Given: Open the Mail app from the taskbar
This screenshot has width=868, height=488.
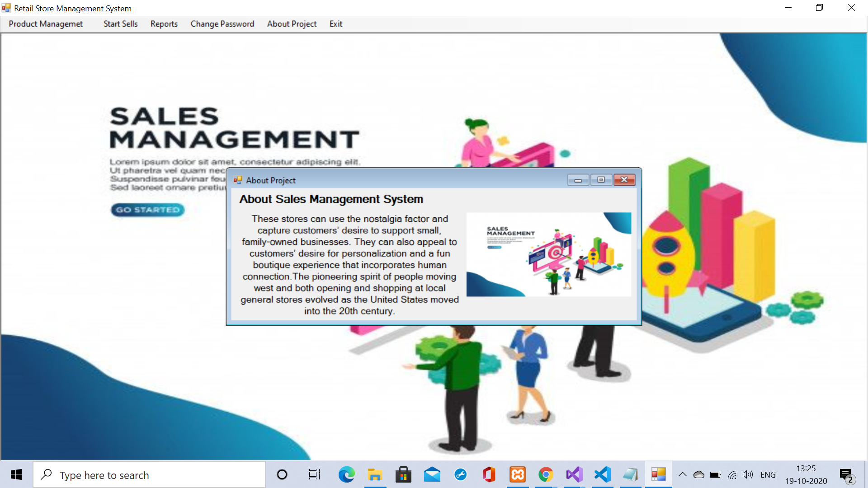Looking at the screenshot, I should click(432, 474).
